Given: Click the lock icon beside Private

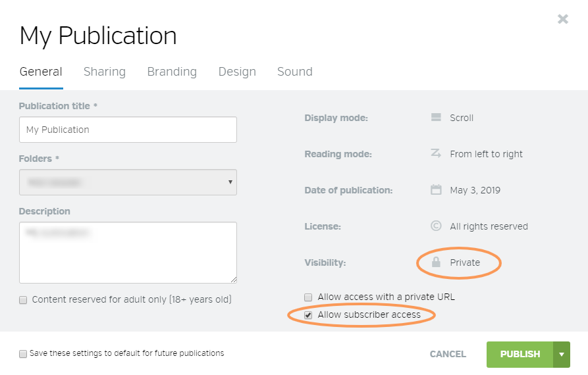Looking at the screenshot, I should (x=436, y=262).
